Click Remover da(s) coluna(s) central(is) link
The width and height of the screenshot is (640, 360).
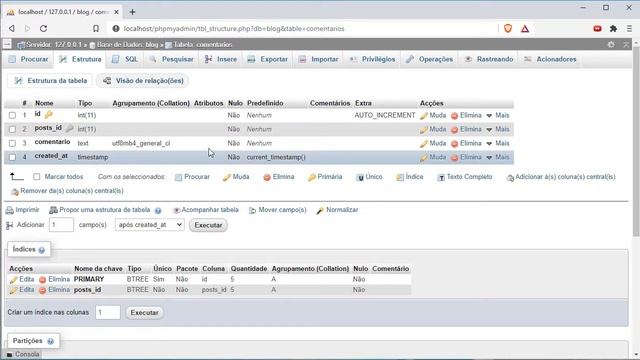pos(68,191)
